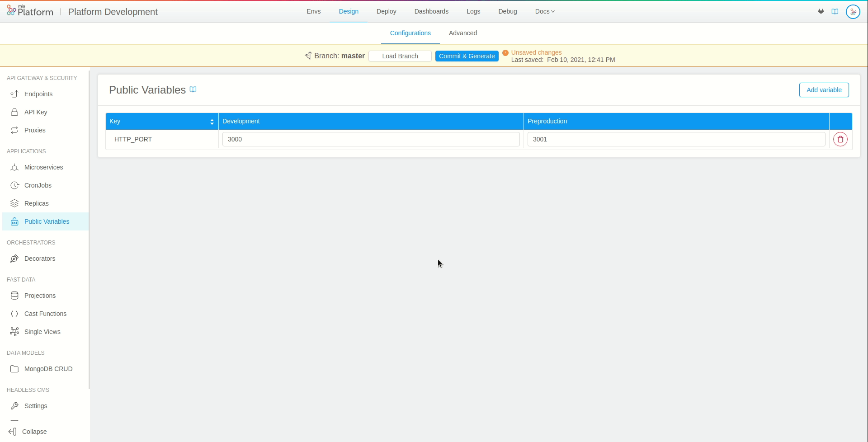The width and height of the screenshot is (868, 442).
Task: Select the Proxies sidebar icon
Action: coord(15,130)
